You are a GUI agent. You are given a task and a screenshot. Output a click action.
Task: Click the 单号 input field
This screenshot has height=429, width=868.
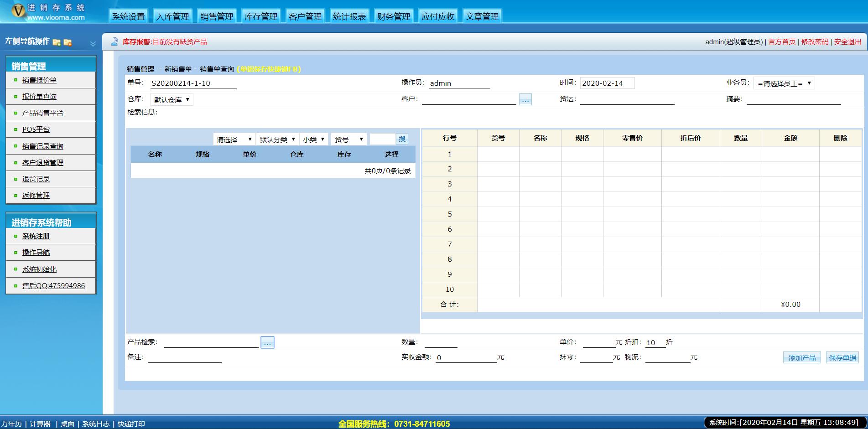[193, 83]
